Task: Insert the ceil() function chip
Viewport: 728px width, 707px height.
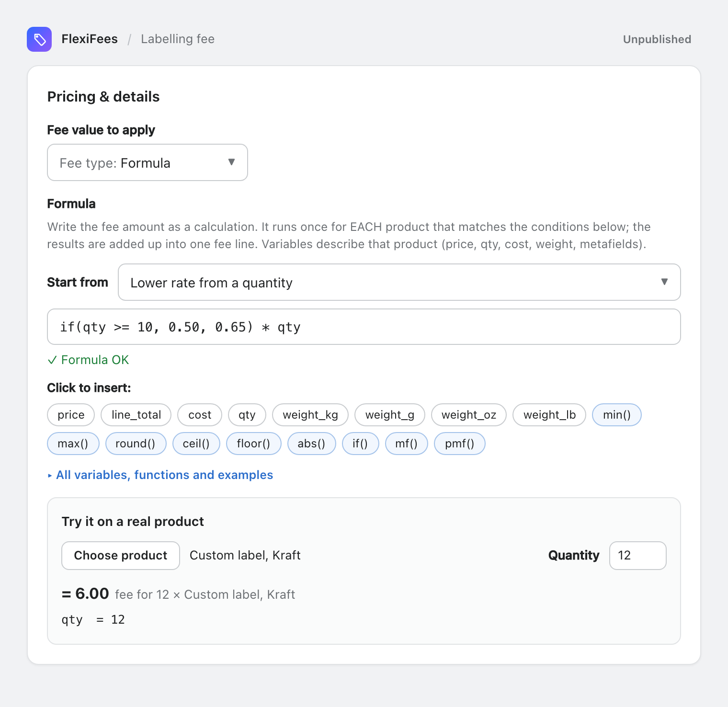Action: (x=196, y=444)
